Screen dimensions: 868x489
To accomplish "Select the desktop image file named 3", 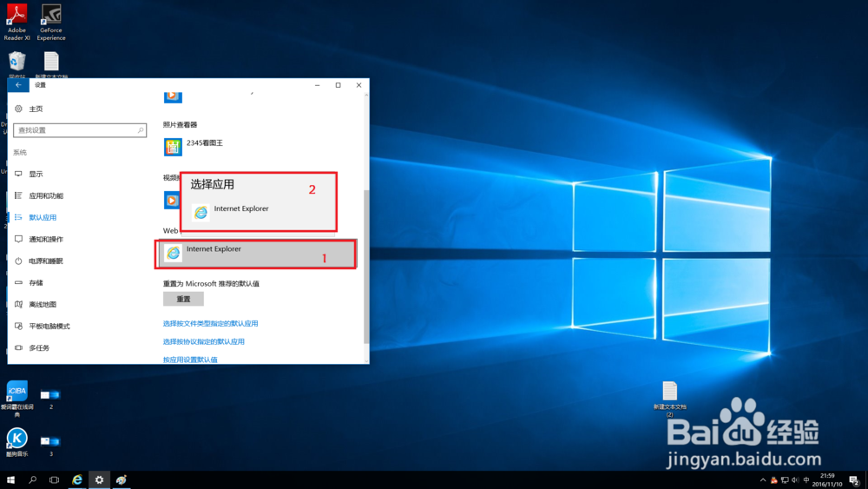I will pos(50,446).
